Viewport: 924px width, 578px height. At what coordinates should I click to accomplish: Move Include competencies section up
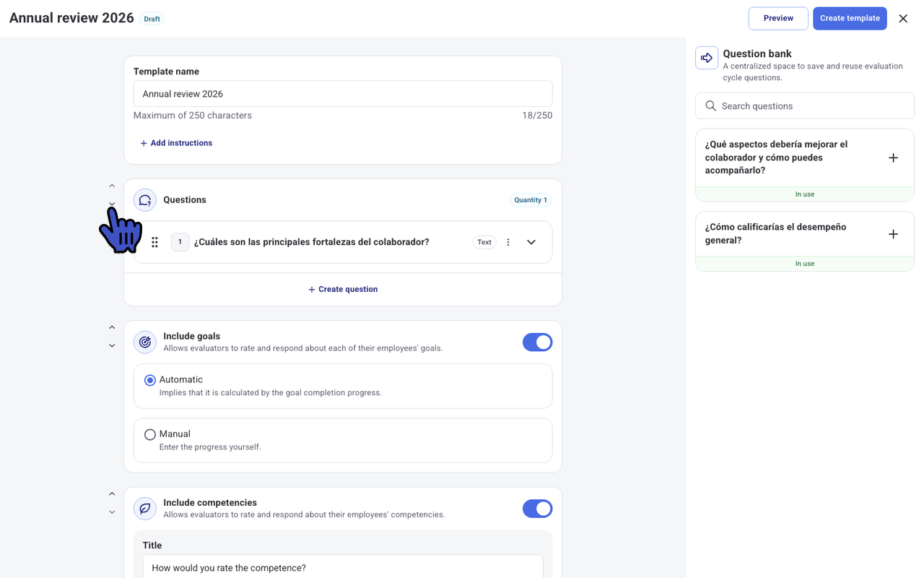coord(112,494)
